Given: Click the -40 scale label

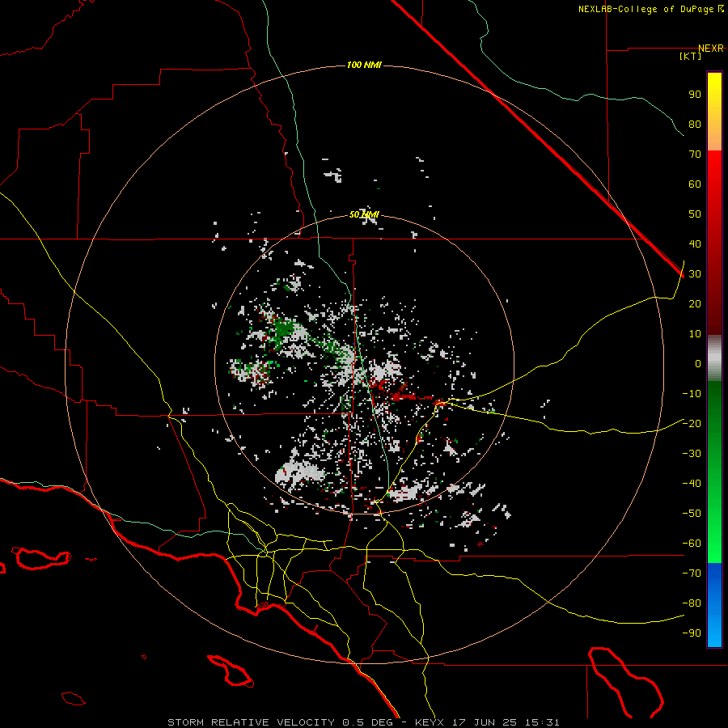Looking at the screenshot, I should [x=692, y=484].
